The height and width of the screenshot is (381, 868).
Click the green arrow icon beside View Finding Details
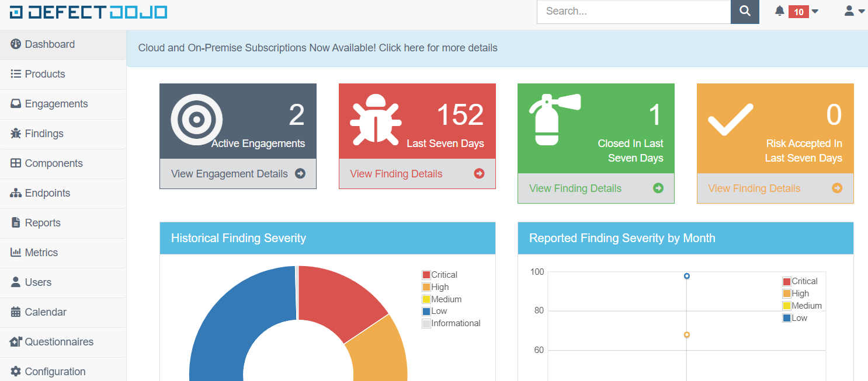pyautogui.click(x=658, y=188)
